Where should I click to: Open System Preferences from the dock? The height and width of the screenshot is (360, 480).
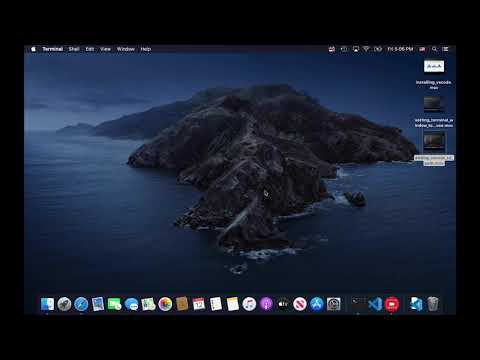[x=333, y=304]
